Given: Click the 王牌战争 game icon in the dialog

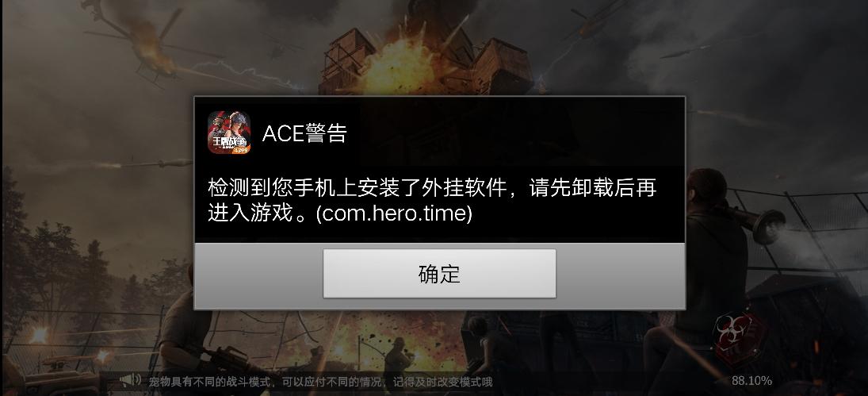Looking at the screenshot, I should coord(228,133).
